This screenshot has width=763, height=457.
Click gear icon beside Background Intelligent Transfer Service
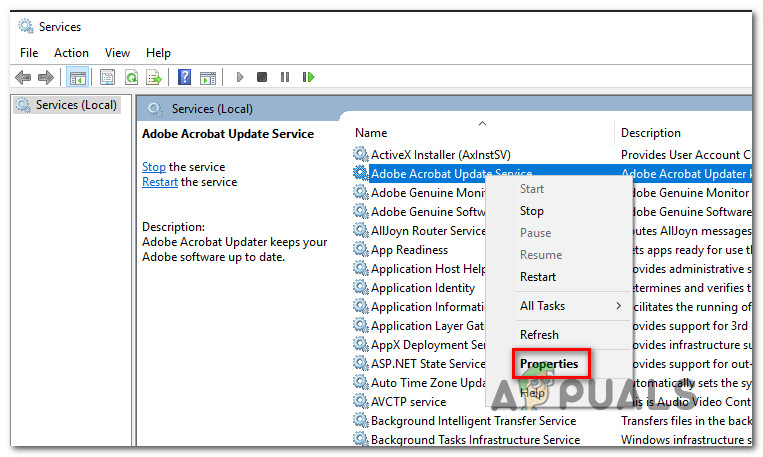[x=361, y=420]
